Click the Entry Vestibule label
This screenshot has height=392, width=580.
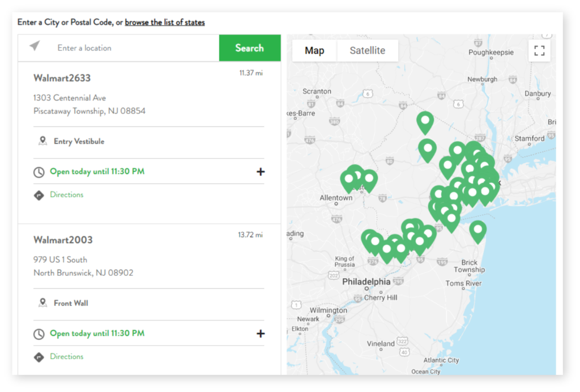click(x=79, y=141)
